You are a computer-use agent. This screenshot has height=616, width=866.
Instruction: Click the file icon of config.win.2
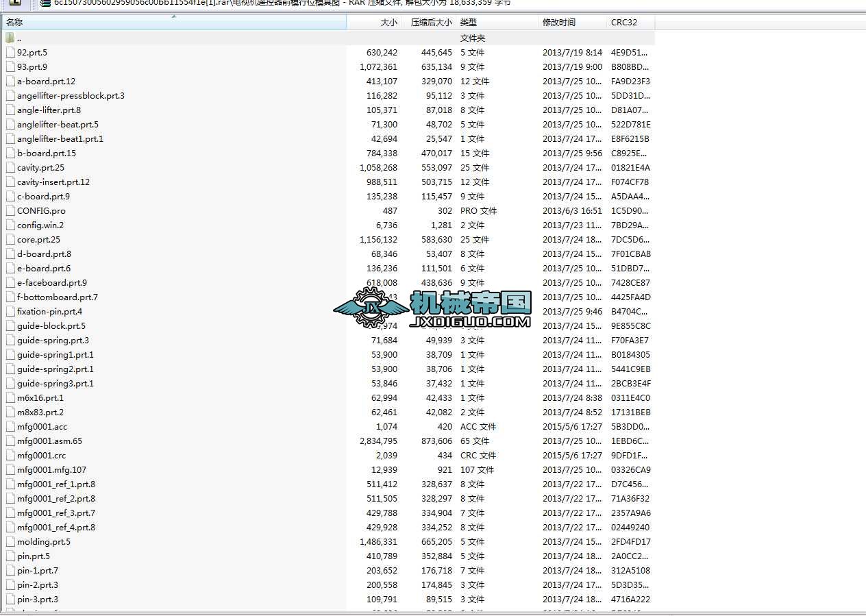(x=10, y=225)
